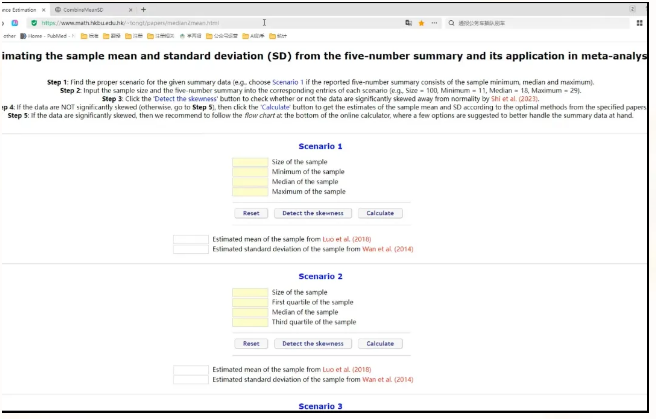Click the bookmark star icon
Viewport: 656px width, 419px height.
point(421,23)
